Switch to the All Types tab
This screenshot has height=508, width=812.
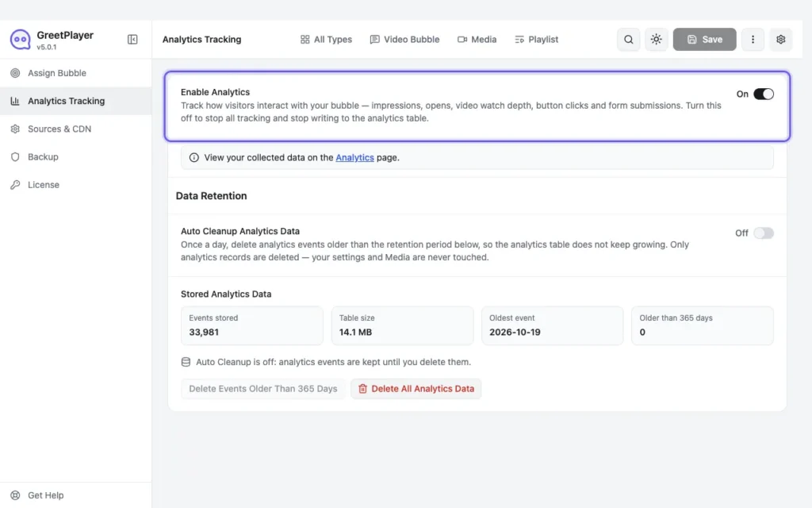coord(326,40)
